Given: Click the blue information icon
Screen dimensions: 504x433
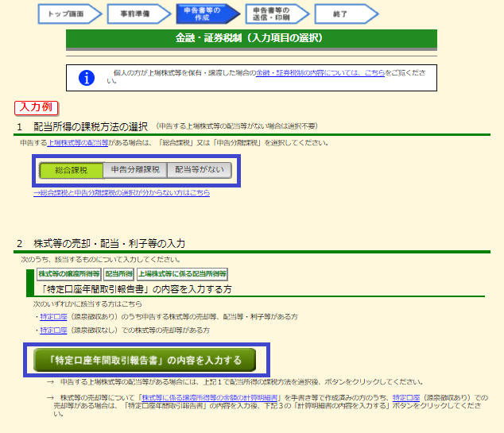Looking at the screenshot, I should coord(87,77).
